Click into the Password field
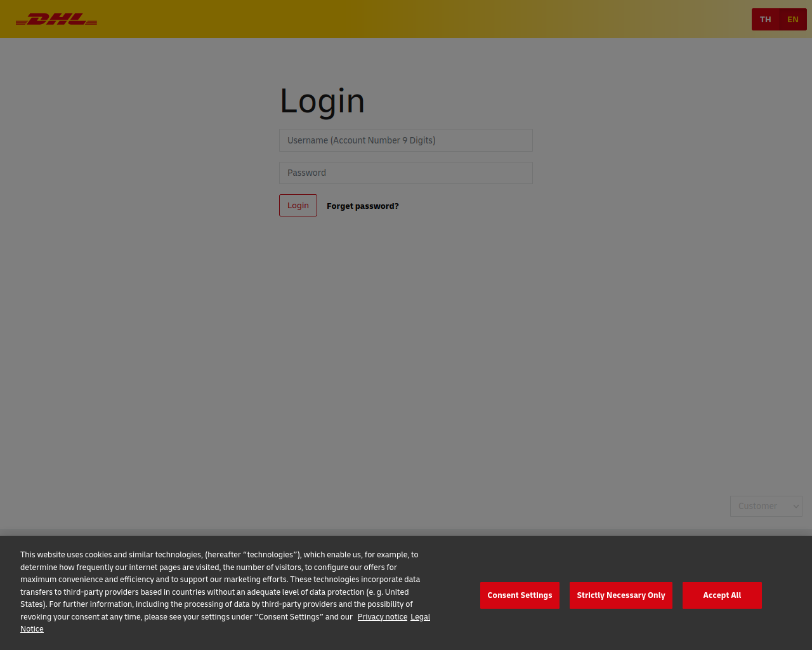812x650 pixels. (406, 173)
